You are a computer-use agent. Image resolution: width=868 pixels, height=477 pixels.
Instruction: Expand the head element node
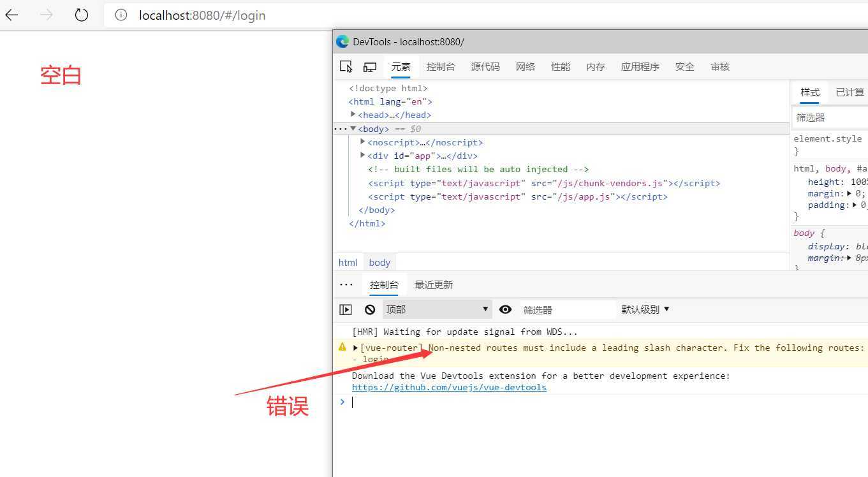(x=353, y=115)
